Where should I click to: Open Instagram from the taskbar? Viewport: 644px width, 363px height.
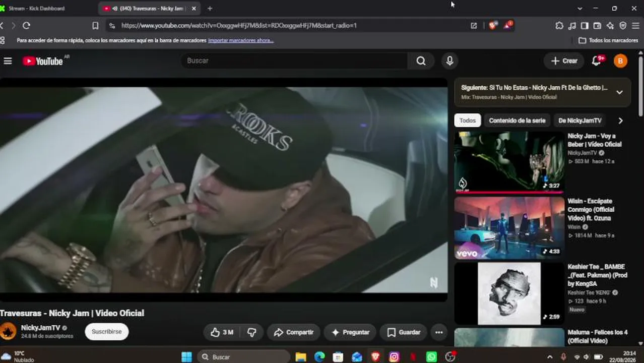[x=394, y=357]
